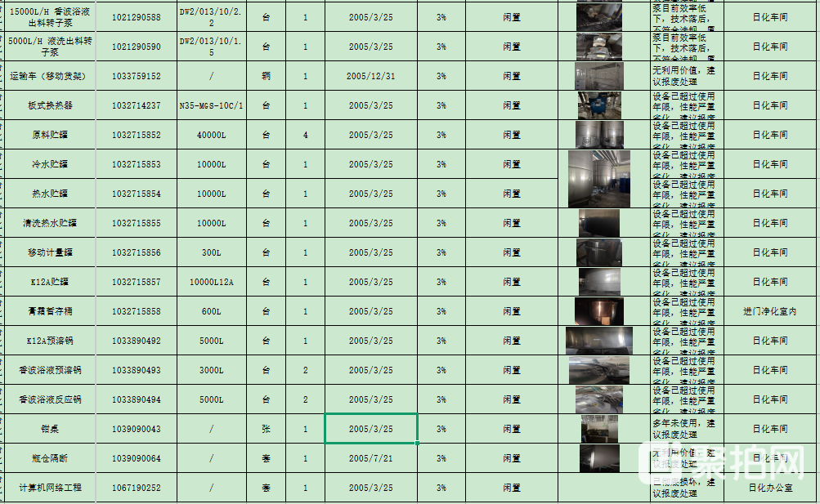Click date cell 2005/7/21
The height and width of the screenshot is (504, 820).
coord(370,458)
